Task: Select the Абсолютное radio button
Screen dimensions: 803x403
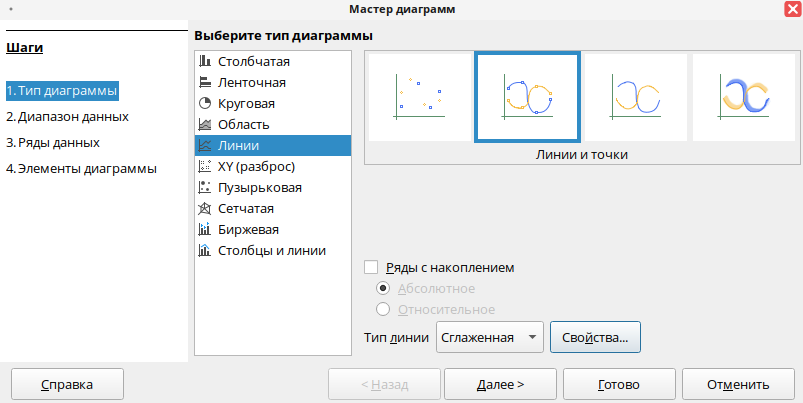Action: click(x=383, y=289)
